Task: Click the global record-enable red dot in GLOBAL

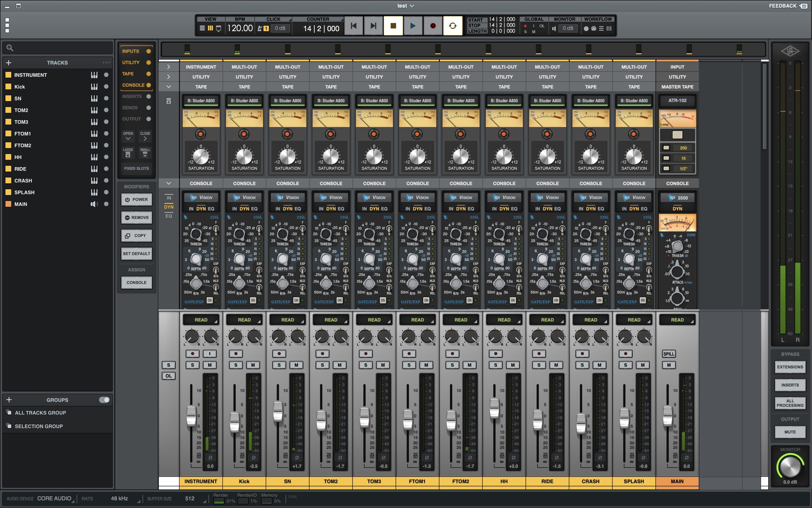Action: tap(525, 26)
